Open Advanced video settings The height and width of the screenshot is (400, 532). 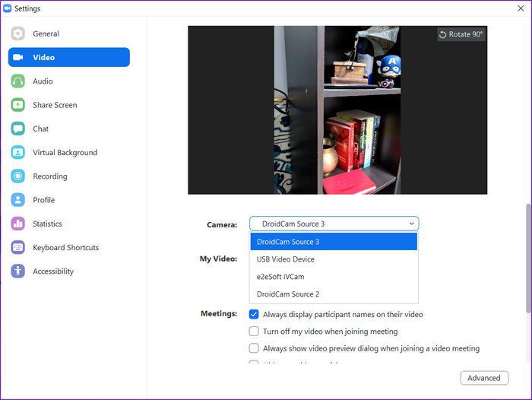coord(484,378)
